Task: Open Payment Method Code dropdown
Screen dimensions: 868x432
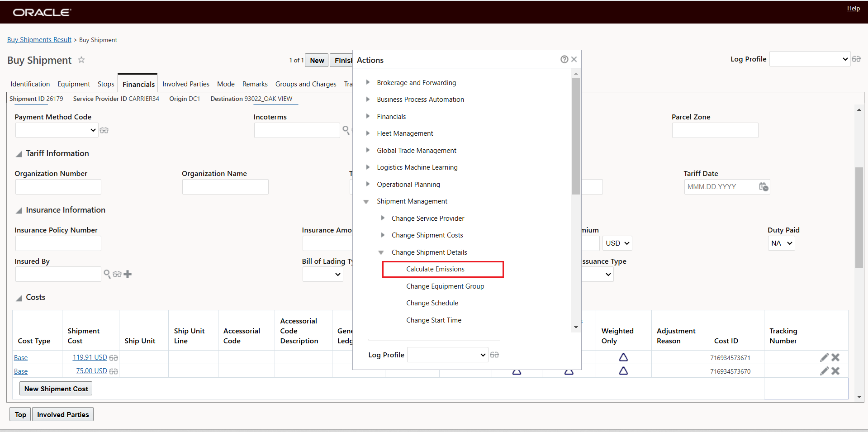Action: pyautogui.click(x=57, y=130)
